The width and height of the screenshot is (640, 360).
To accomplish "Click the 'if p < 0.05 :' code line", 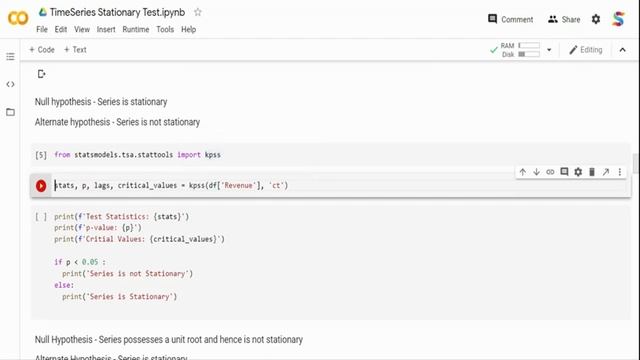I will [80, 262].
